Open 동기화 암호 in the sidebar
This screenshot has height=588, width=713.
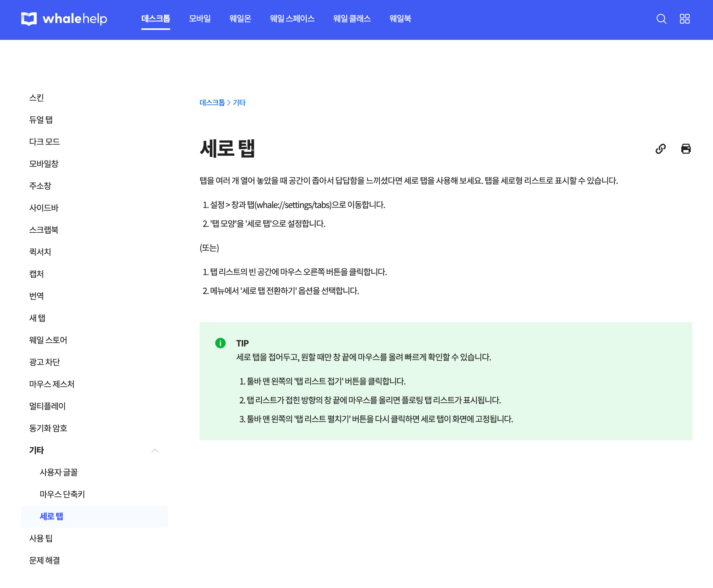48,428
